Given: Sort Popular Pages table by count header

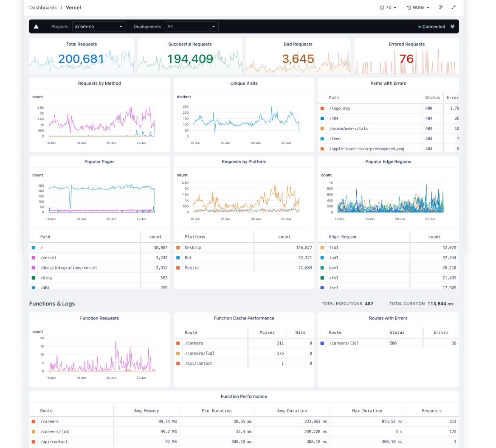Looking at the screenshot, I should (155, 237).
